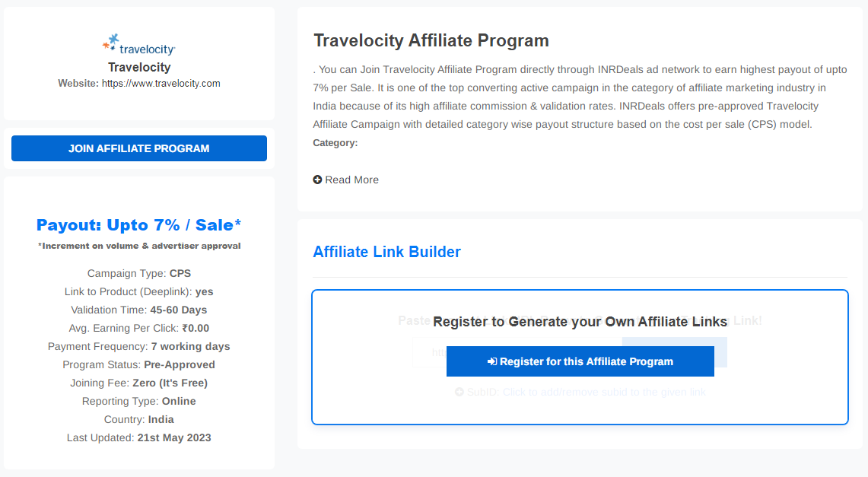Click the plus icon beside Read More
This screenshot has width=868, height=477.
coord(317,180)
